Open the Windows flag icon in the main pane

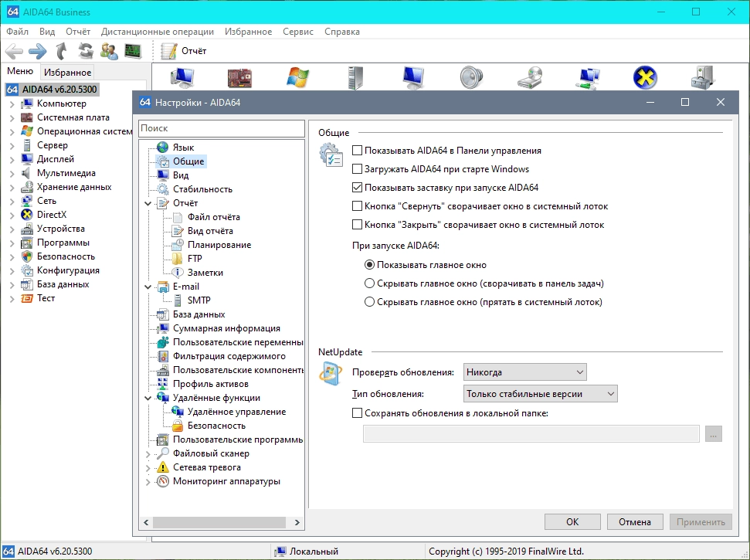tap(297, 77)
